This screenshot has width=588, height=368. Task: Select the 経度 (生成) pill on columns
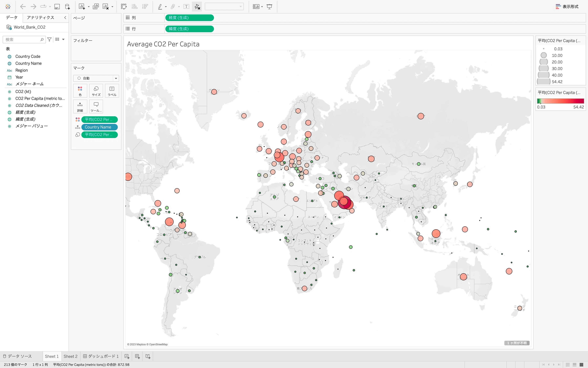189,18
